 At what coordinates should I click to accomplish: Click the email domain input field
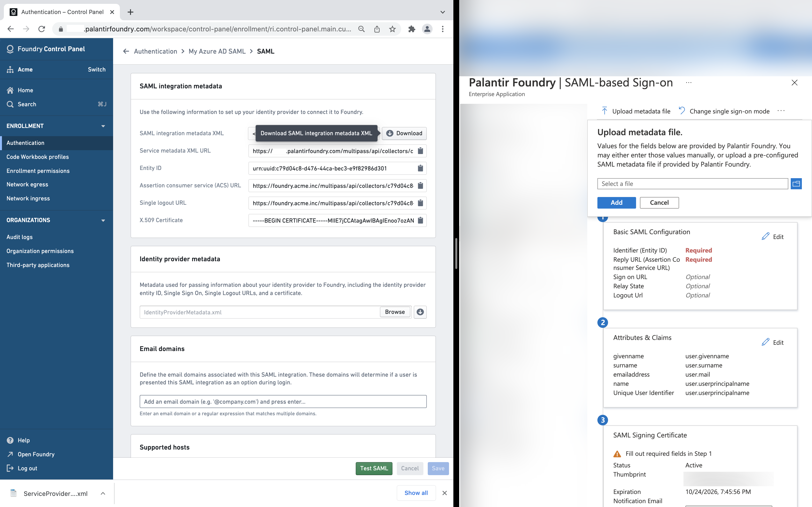(x=283, y=402)
